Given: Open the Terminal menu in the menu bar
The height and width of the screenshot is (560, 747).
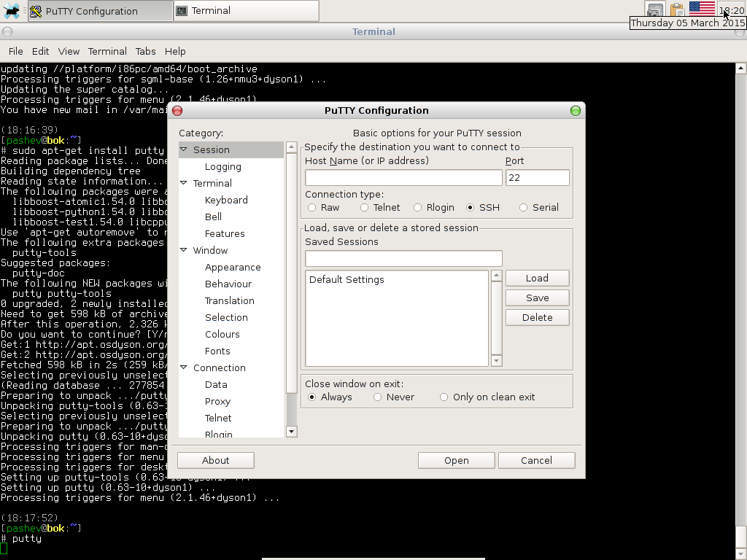Looking at the screenshot, I should (x=107, y=52).
